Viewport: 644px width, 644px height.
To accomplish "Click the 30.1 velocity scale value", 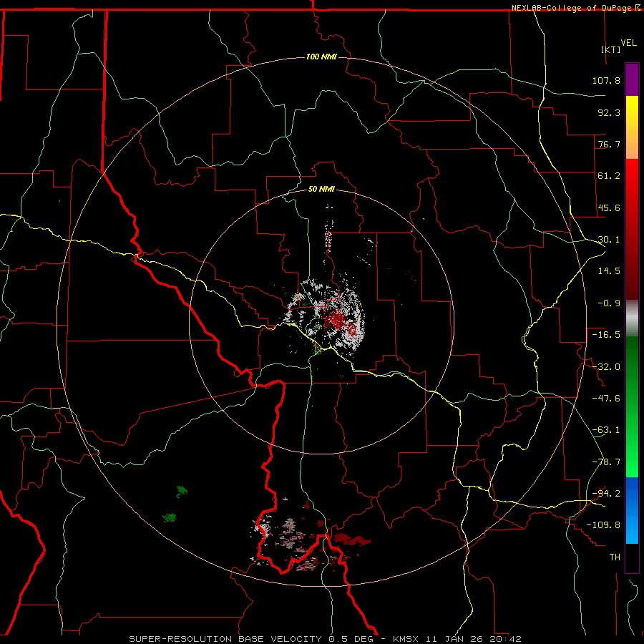I will [x=609, y=240].
